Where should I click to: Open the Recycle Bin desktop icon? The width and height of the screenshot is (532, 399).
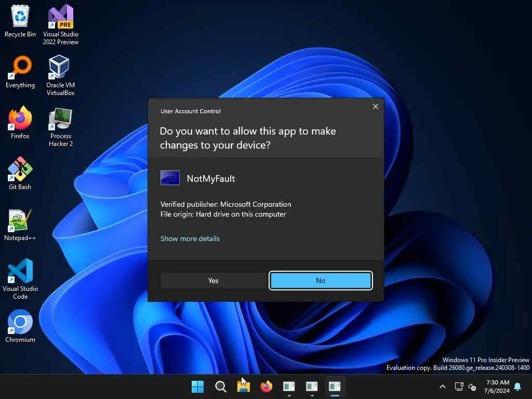point(20,21)
